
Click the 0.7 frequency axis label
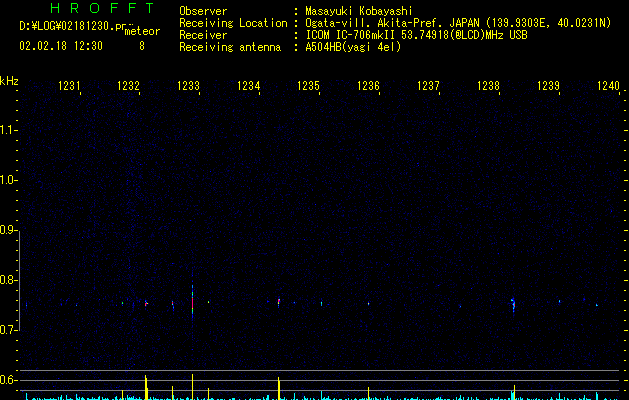(x=8, y=330)
